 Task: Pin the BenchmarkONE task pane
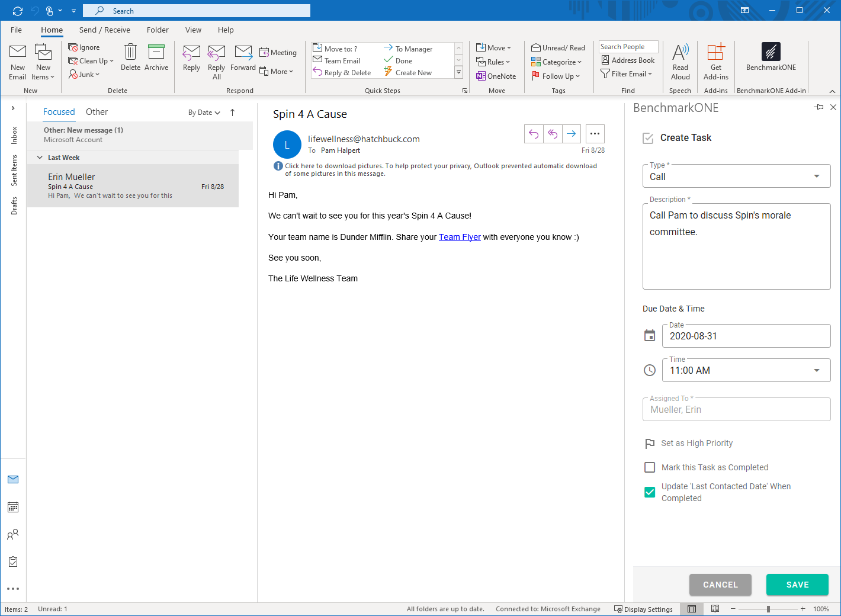pyautogui.click(x=819, y=107)
